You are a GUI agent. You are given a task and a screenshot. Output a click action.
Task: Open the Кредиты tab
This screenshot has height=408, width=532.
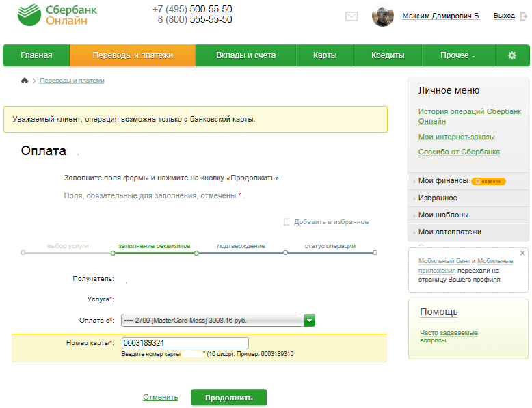[x=388, y=55]
